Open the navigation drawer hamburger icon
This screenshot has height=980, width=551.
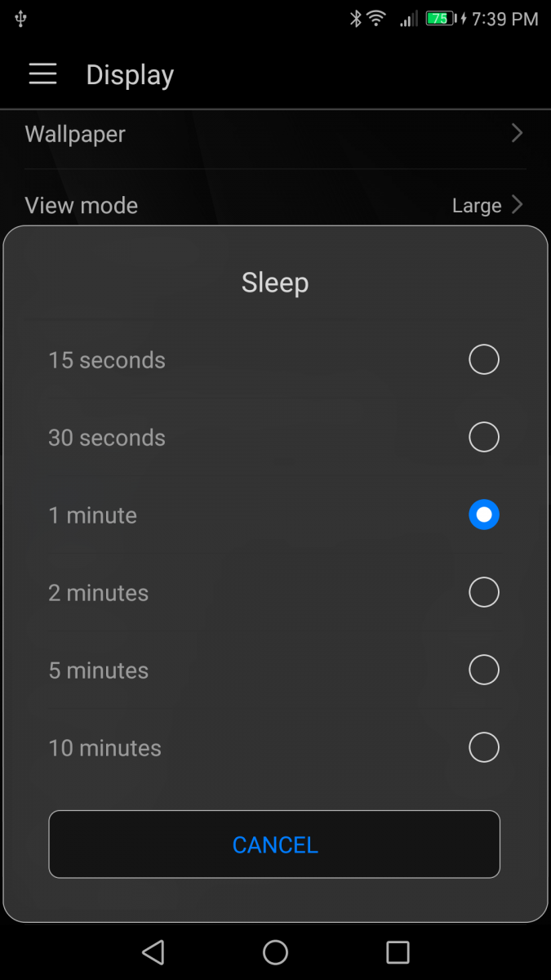click(42, 74)
